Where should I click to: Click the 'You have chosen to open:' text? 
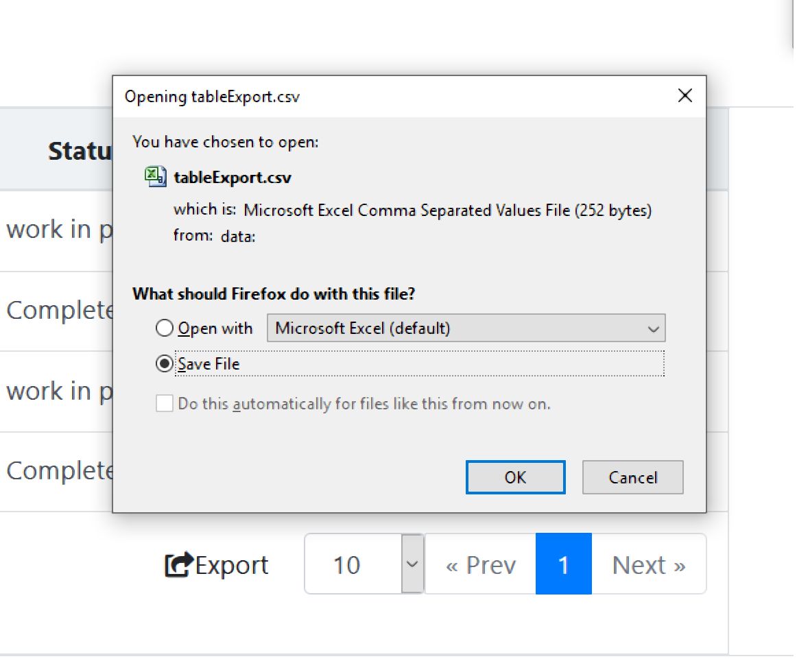point(225,142)
